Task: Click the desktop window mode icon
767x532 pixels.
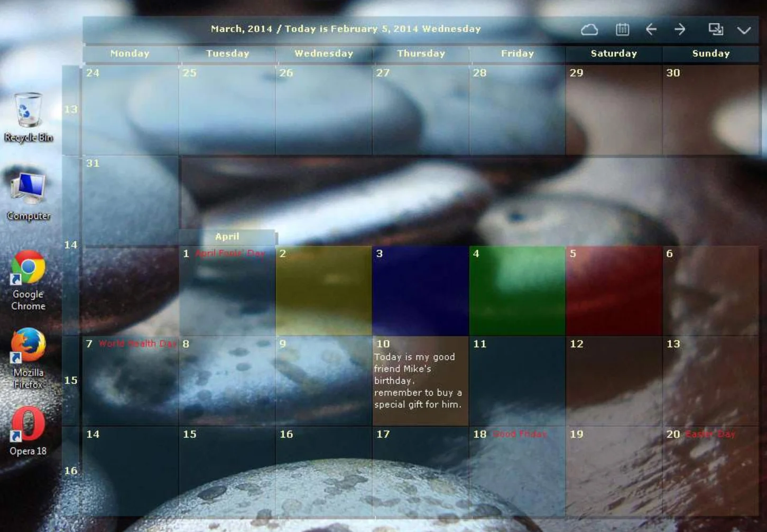Action: (x=716, y=30)
